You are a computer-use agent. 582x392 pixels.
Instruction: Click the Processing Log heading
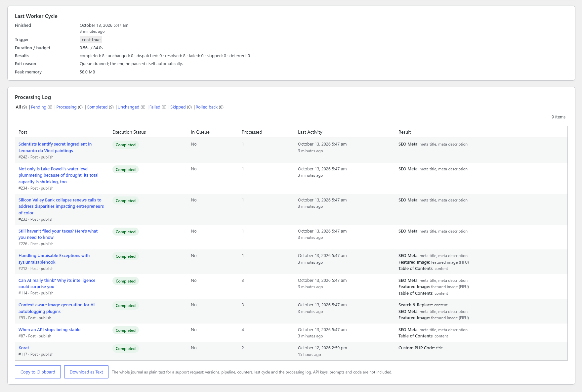(x=33, y=97)
